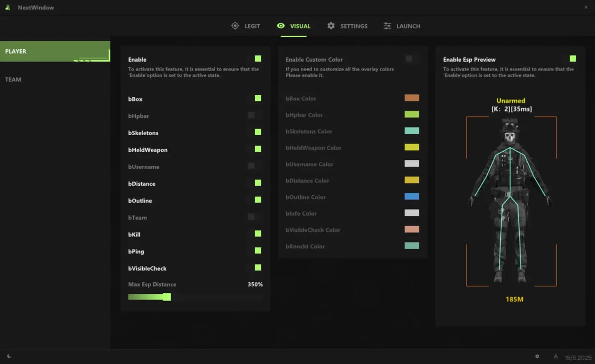Viewport: 595px width, 364px height.
Task: Enable the Custom Color checkbox
Action: coord(409,59)
